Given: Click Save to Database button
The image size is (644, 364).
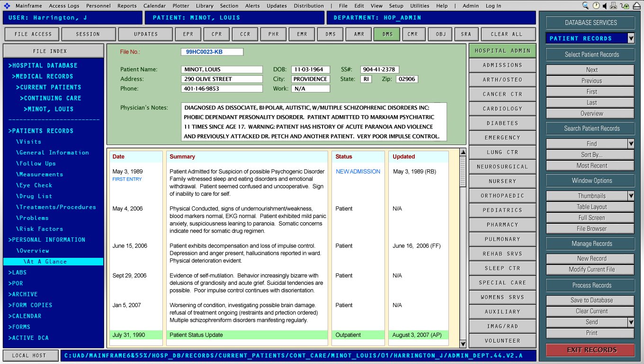Looking at the screenshot, I should (x=590, y=300).
